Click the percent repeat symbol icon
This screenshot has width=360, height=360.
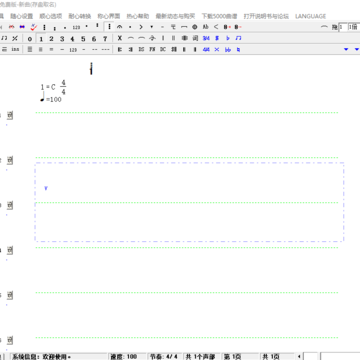click(15, 38)
